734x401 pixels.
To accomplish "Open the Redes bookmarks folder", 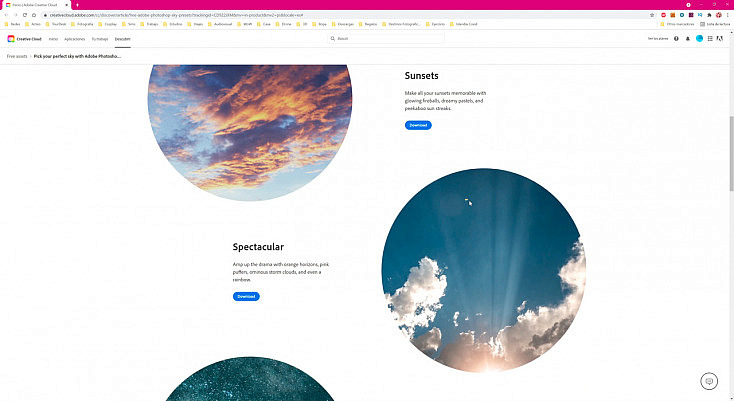I will [13, 24].
